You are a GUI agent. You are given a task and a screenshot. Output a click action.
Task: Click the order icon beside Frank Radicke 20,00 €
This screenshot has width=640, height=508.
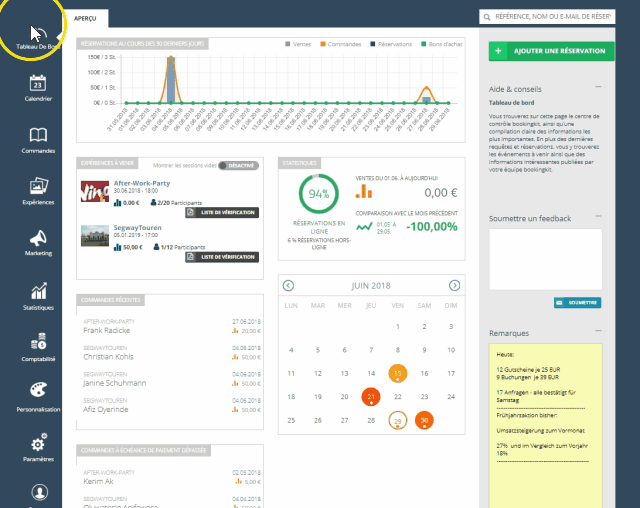235,331
